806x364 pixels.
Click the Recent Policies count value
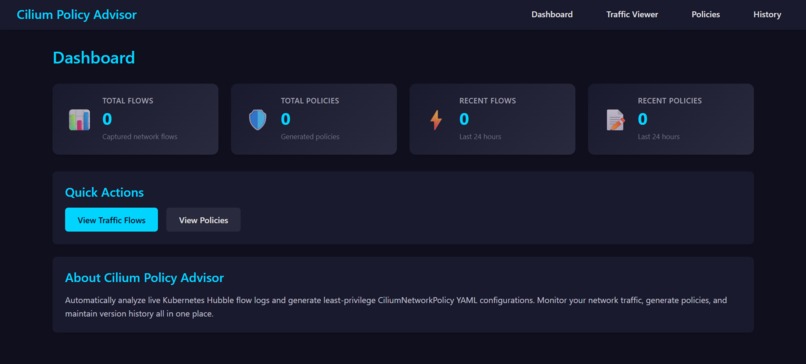(x=643, y=119)
